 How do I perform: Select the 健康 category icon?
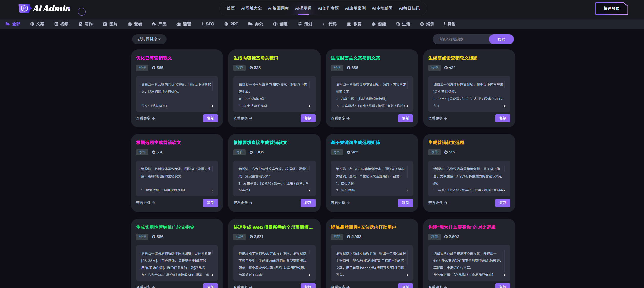[x=374, y=24]
